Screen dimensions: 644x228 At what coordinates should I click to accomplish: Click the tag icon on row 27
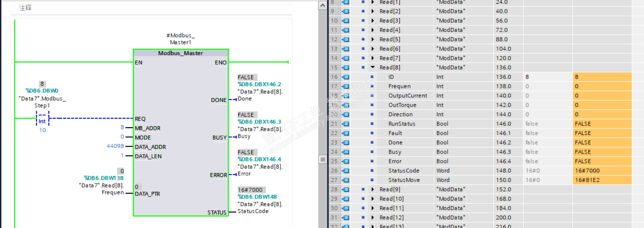[x=345, y=180]
